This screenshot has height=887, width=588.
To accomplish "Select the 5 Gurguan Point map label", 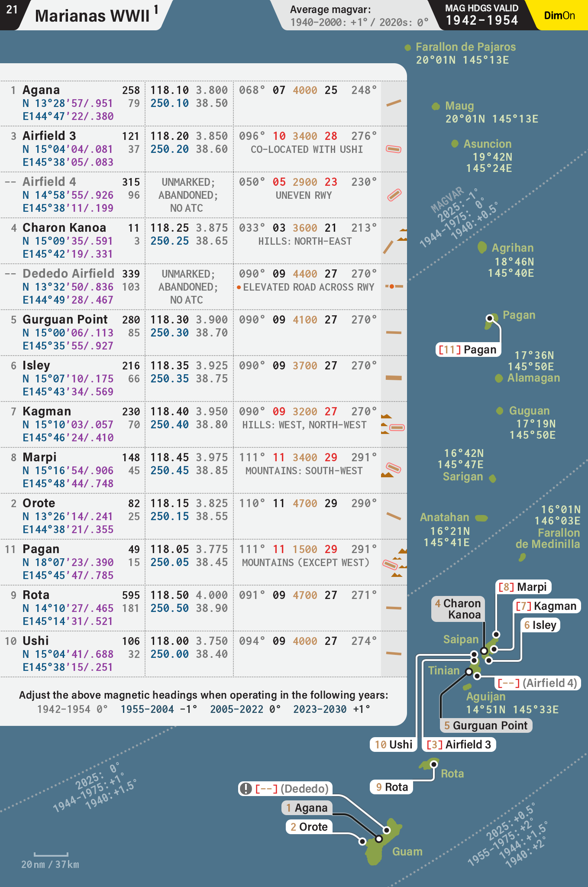I will (x=486, y=725).
